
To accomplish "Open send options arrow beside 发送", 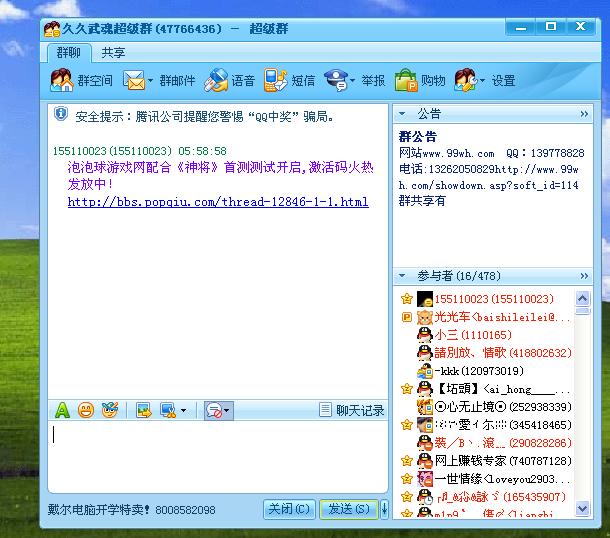I will pyautogui.click(x=384, y=509).
